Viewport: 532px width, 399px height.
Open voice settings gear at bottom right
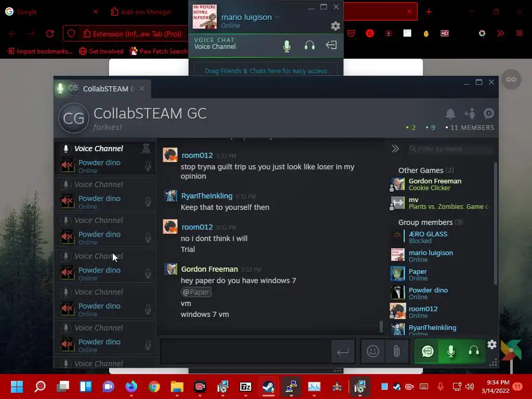pyautogui.click(x=491, y=345)
